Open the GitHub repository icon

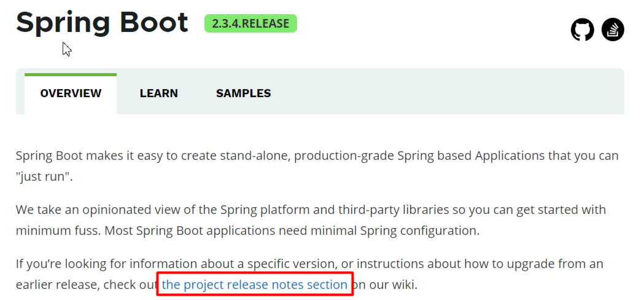pos(582,30)
